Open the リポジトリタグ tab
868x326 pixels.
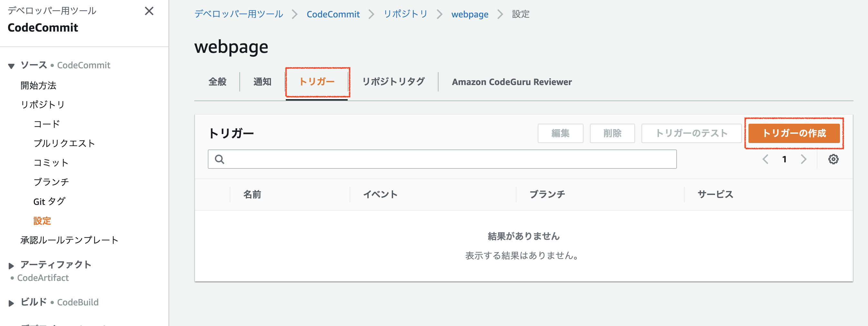pos(393,82)
